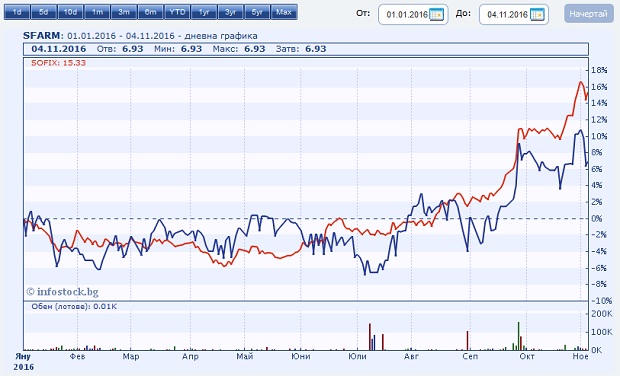Choose the 1m period button
620x376 pixels.
click(x=97, y=12)
